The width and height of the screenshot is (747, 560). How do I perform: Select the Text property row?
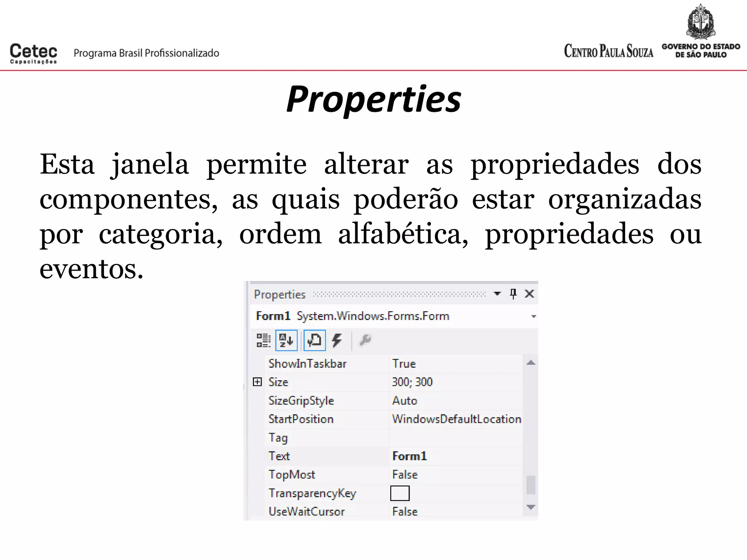pos(394,456)
